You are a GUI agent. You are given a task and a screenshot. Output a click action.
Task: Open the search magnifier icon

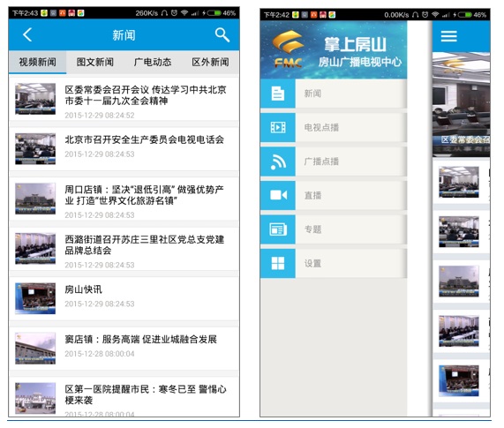click(x=222, y=34)
